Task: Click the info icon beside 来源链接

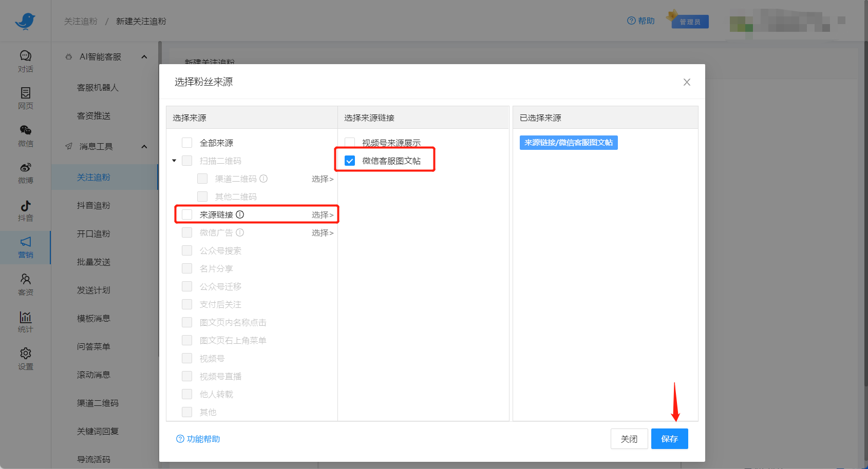Action: 240,214
